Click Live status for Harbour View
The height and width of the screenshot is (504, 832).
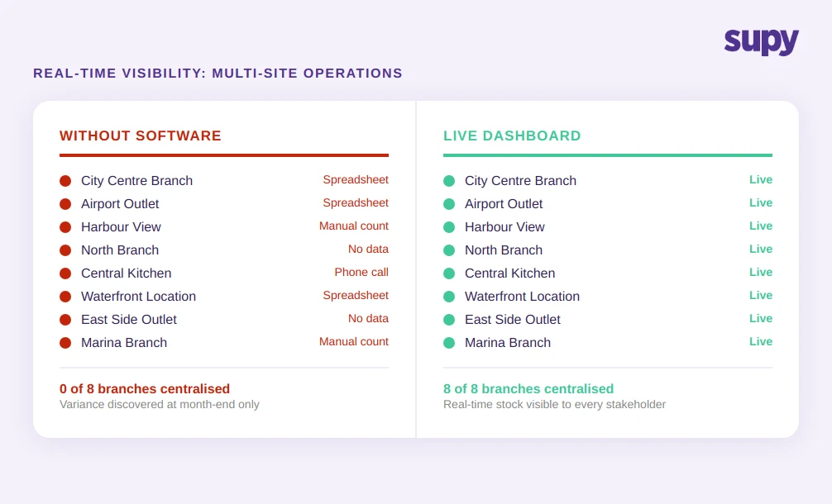tap(761, 226)
